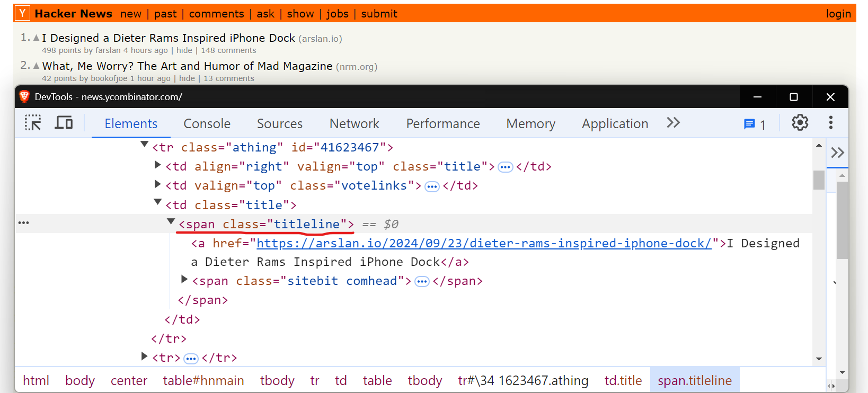868x393 pixels.
Task: Expand the sidebar pane with double chevron
Action: click(x=837, y=153)
